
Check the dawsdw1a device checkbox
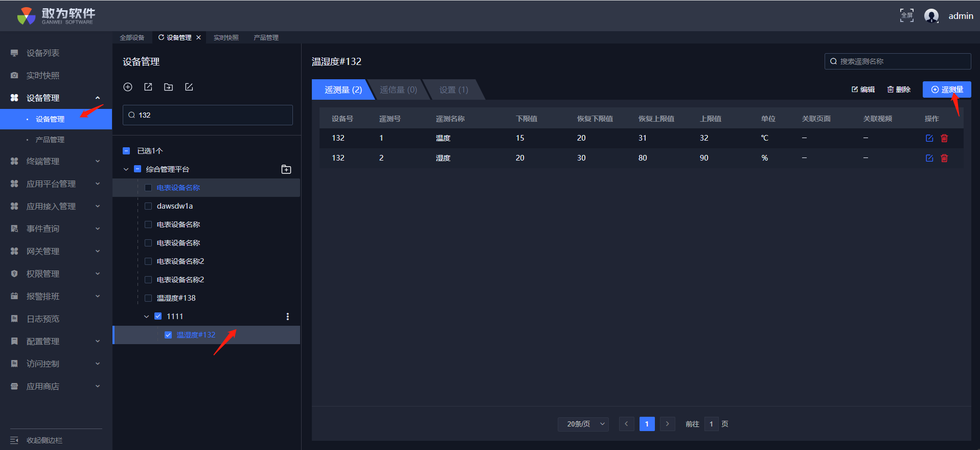tap(148, 206)
